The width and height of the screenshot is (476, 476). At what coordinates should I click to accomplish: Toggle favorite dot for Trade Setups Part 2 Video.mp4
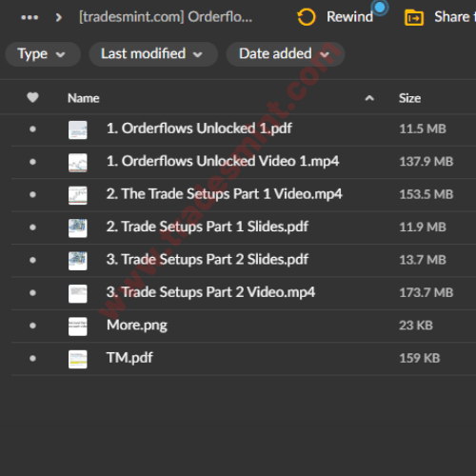click(x=32, y=293)
